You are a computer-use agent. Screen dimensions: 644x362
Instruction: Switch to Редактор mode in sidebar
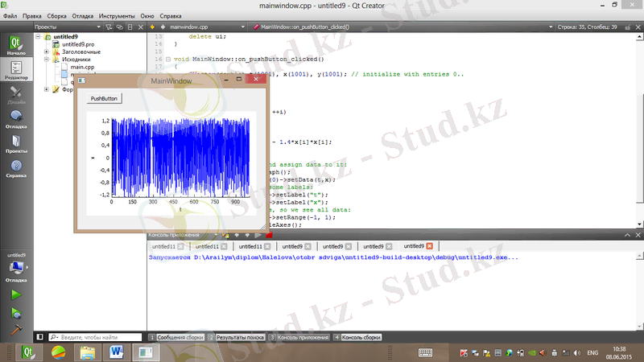(15, 70)
